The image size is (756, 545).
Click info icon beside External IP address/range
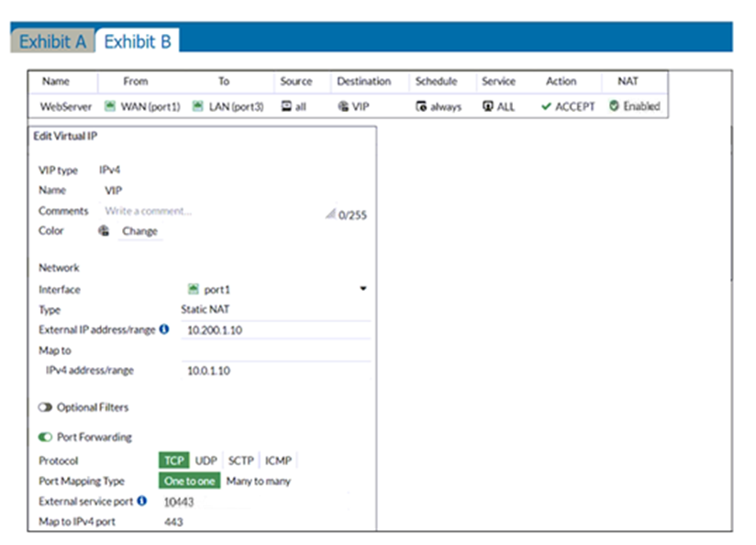click(164, 329)
